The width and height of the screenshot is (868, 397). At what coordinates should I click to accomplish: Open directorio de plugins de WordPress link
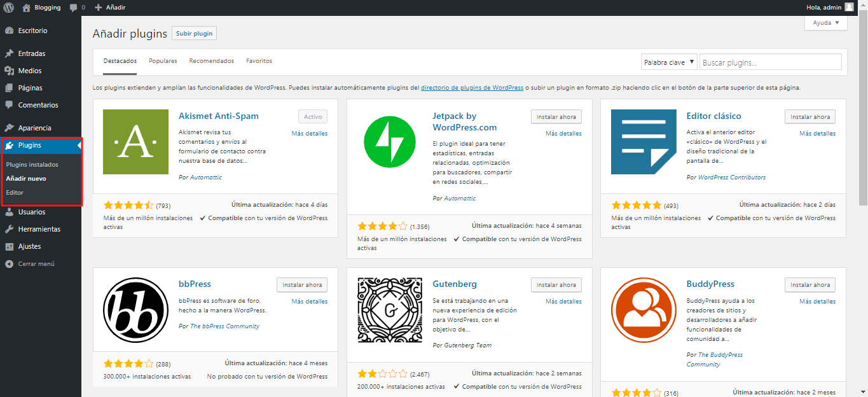(x=472, y=88)
